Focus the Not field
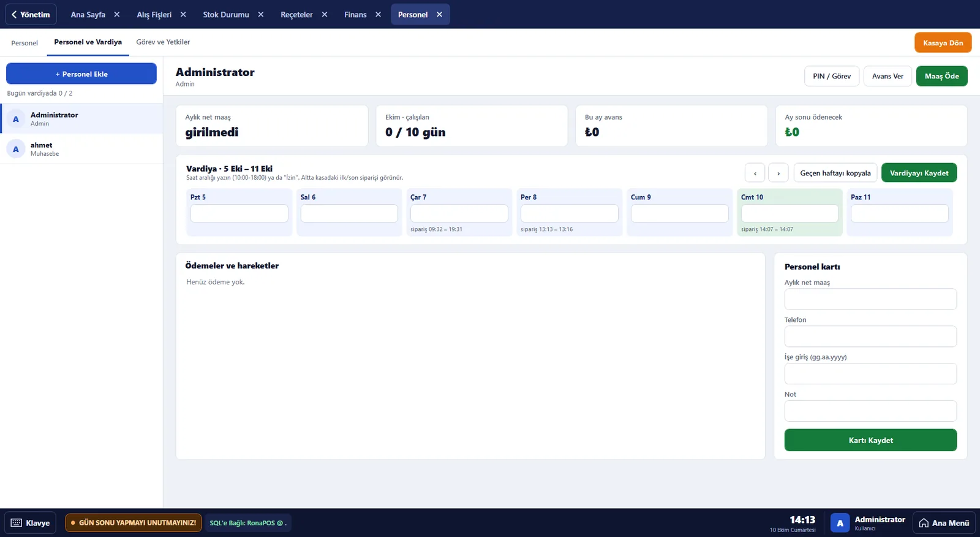The image size is (980, 537). tap(870, 411)
